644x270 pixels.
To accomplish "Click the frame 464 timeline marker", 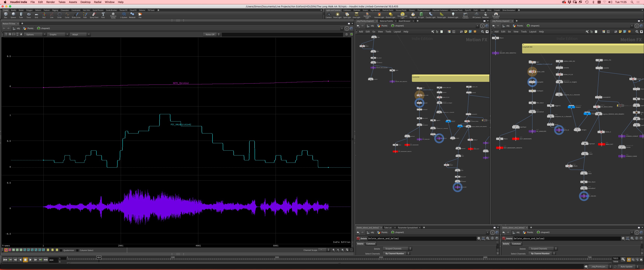I will tap(99, 257).
